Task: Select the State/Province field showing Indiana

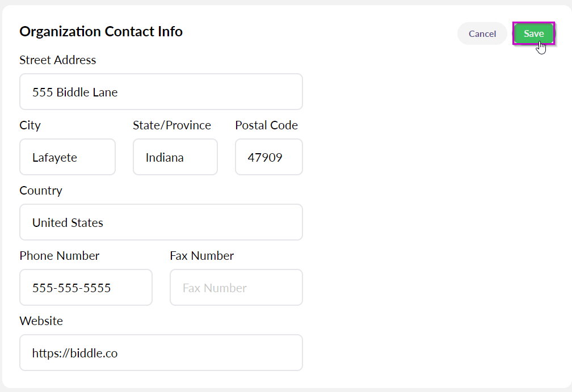Action: (x=175, y=157)
